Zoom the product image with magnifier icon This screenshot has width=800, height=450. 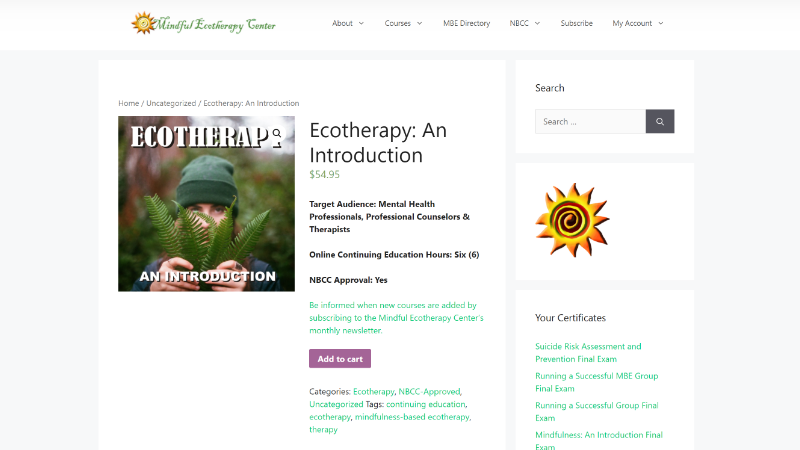click(x=277, y=134)
